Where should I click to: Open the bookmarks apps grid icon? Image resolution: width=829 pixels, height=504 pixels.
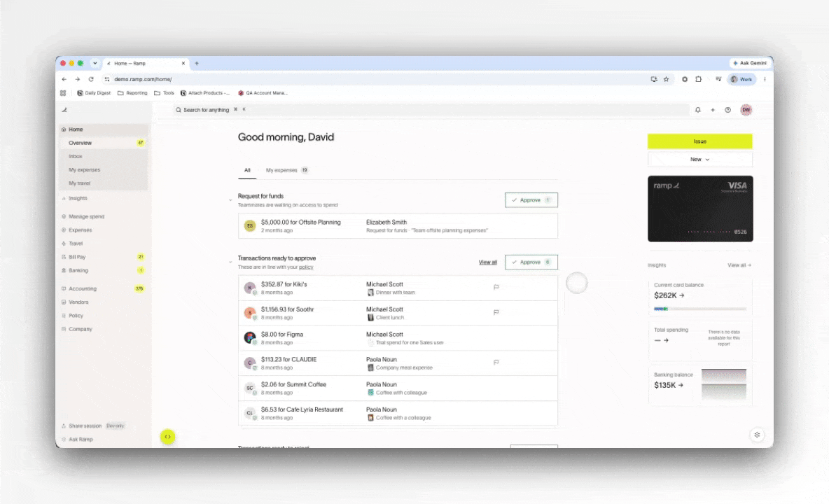coord(63,93)
